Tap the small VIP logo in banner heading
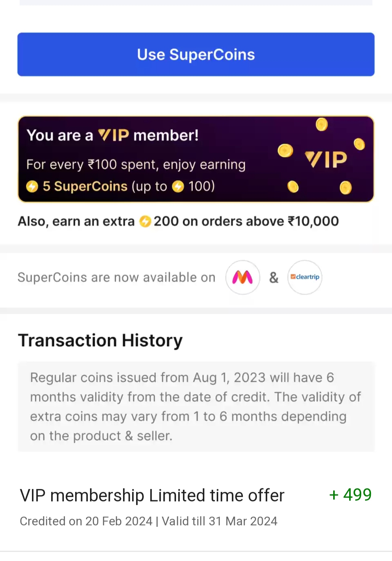 [x=114, y=135]
